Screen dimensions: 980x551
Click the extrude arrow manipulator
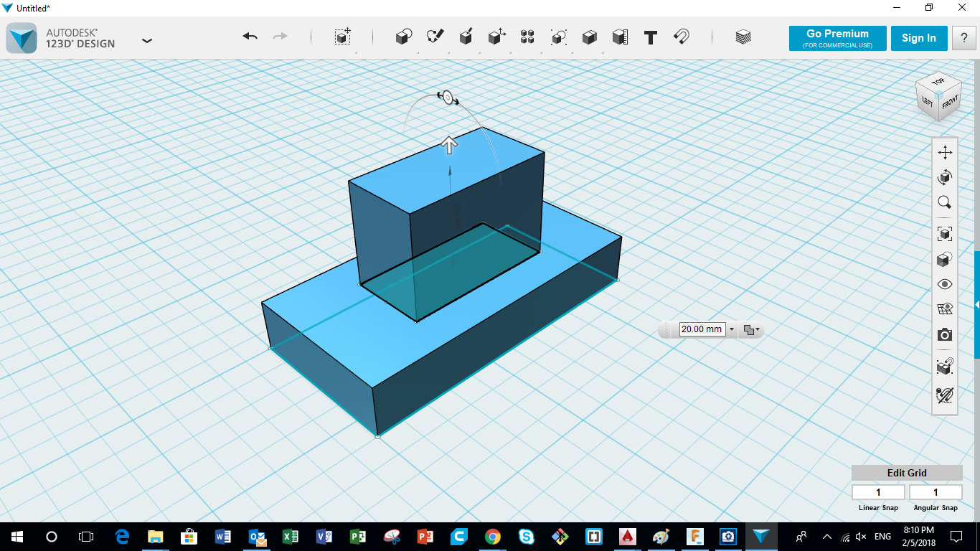click(x=449, y=146)
